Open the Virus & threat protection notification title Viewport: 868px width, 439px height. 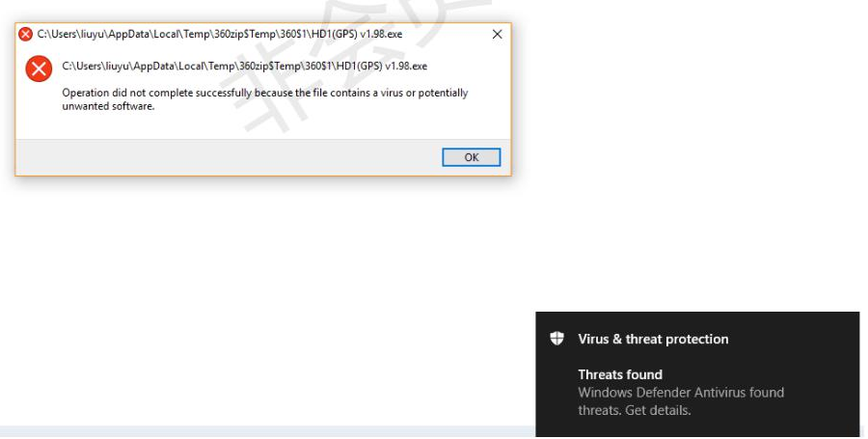coord(653,339)
